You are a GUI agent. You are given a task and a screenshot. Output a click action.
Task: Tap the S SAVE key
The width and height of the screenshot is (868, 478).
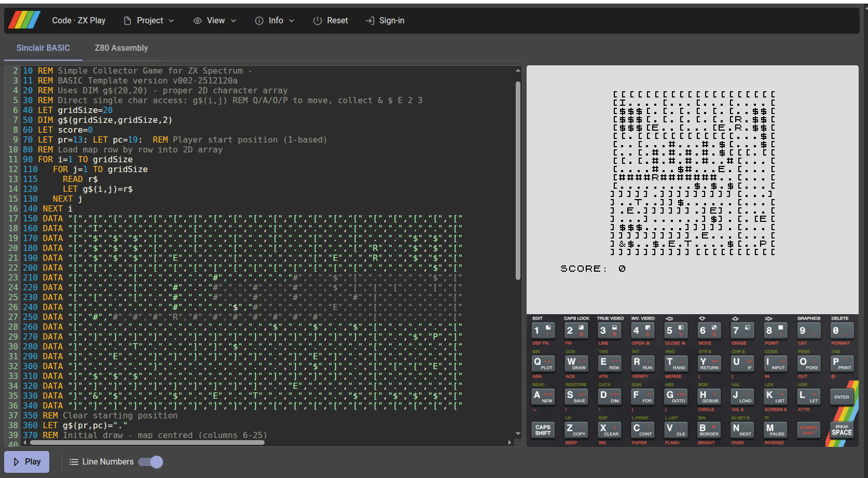pyautogui.click(x=576, y=397)
